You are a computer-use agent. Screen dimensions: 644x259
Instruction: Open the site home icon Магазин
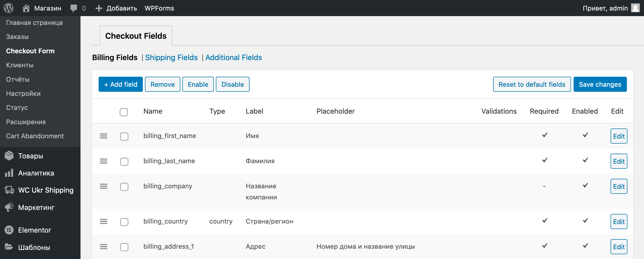pyautogui.click(x=26, y=8)
